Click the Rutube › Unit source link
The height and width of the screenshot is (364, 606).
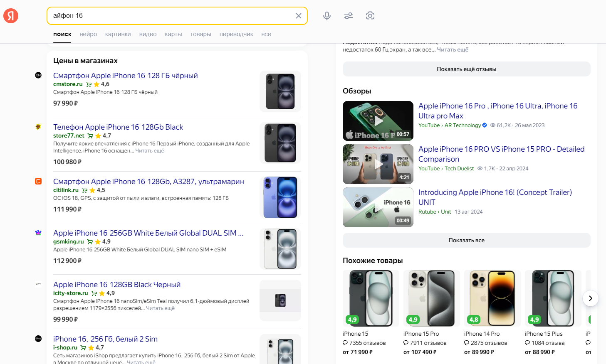(x=435, y=212)
